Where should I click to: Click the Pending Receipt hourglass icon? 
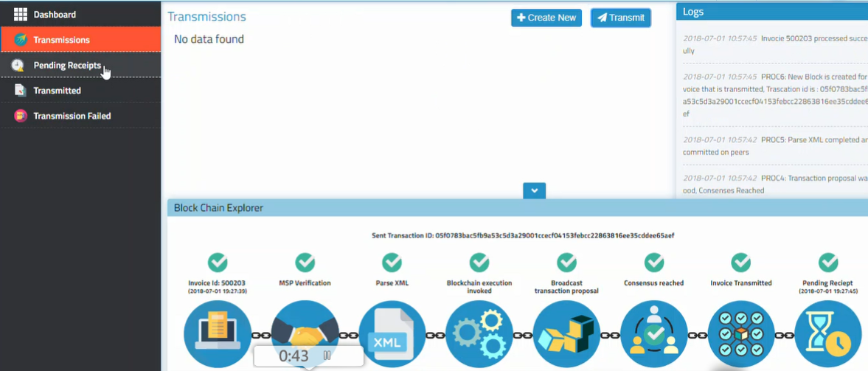click(x=828, y=334)
